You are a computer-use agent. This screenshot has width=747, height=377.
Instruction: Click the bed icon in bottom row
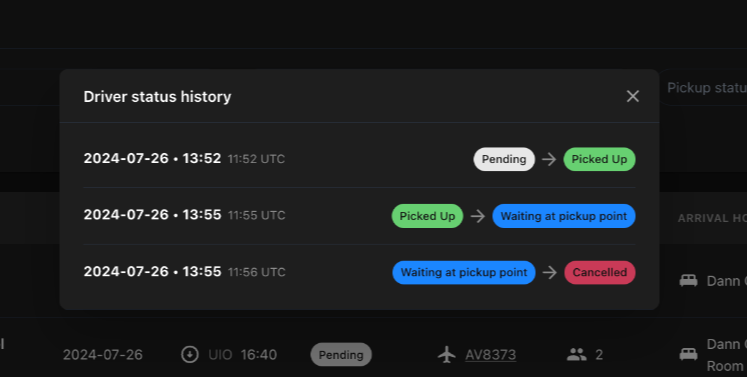pos(688,355)
